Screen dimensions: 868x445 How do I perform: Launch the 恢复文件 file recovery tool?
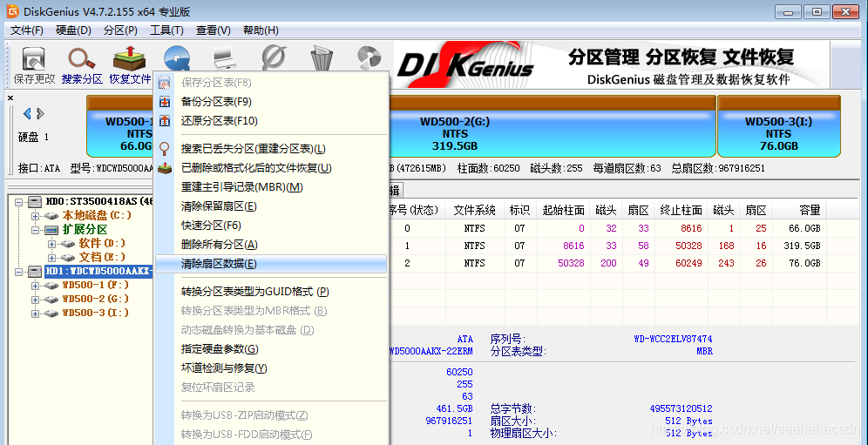point(130,65)
